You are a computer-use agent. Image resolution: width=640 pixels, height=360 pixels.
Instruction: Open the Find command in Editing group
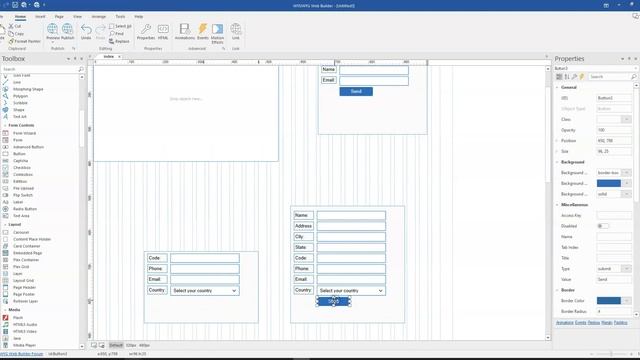(116, 34)
